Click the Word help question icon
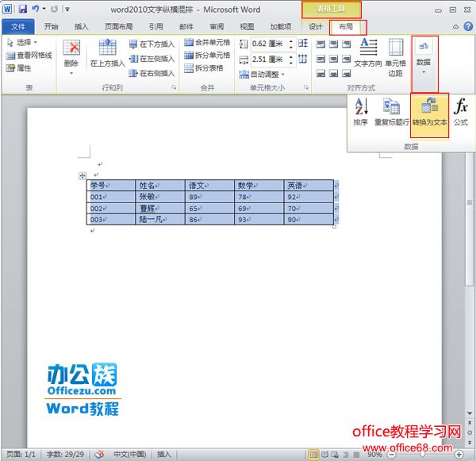 point(468,27)
